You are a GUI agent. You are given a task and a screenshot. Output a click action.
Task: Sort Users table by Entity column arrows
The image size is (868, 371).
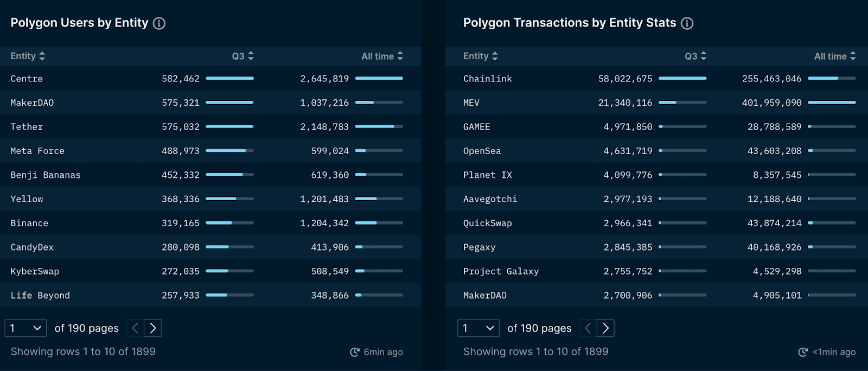[42, 56]
